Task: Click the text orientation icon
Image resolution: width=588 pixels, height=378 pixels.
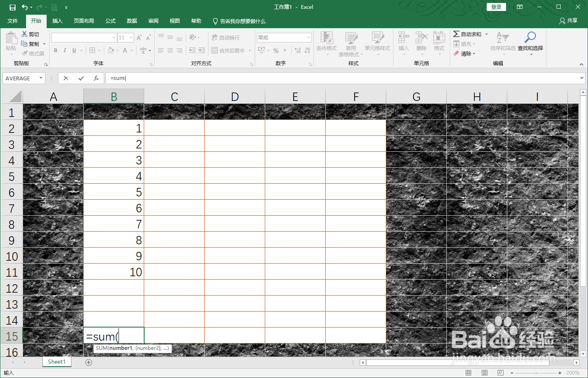Action: [192, 37]
